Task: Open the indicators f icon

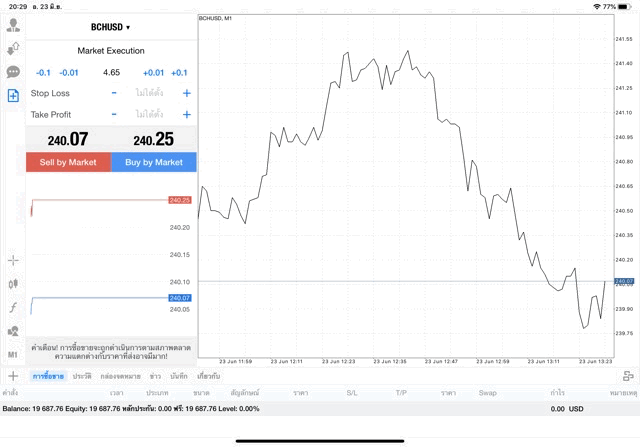Action: click(x=13, y=308)
